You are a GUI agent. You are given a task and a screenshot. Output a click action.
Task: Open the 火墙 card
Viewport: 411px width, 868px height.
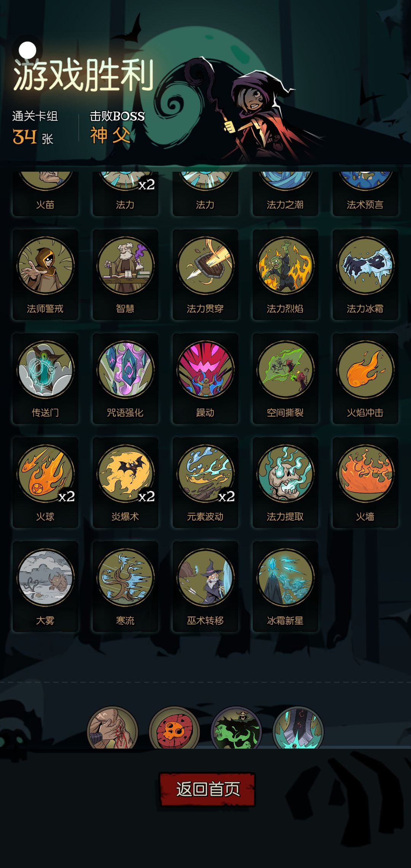365,482
